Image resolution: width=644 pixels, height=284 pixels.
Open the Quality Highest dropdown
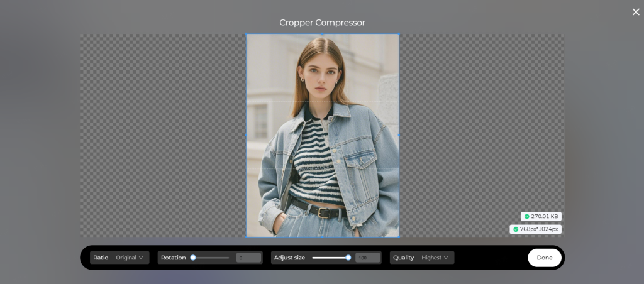pos(422,258)
